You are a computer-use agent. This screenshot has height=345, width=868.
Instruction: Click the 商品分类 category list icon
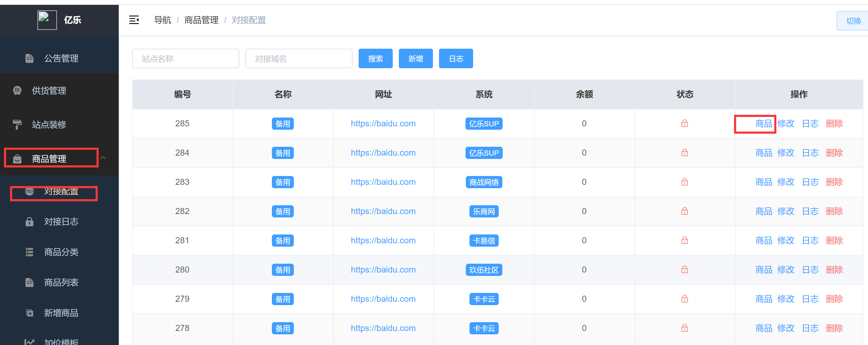tap(30, 252)
